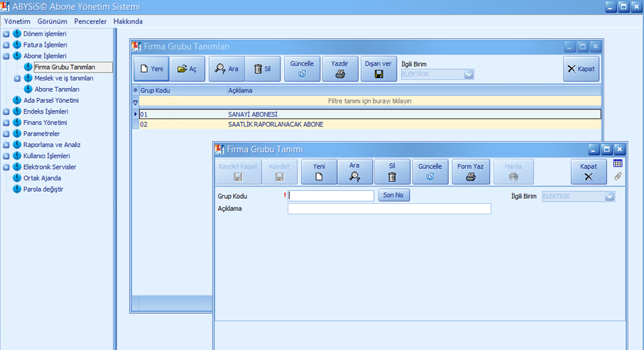Expand the Kullanıcı İşlemleri tree node
The height and width of the screenshot is (350, 644).
[x=6, y=155]
